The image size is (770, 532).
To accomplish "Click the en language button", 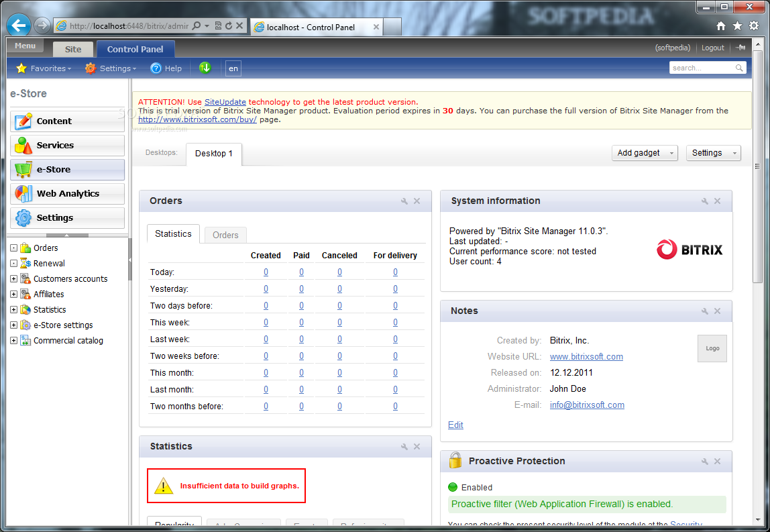I will point(233,68).
